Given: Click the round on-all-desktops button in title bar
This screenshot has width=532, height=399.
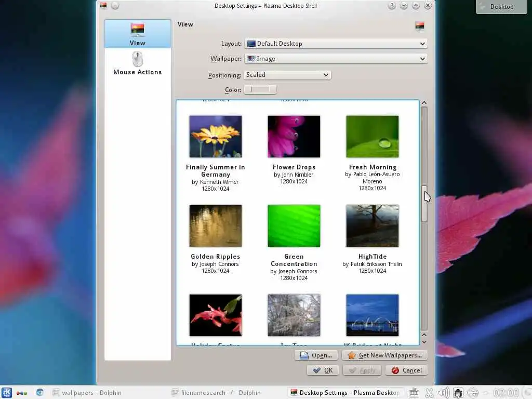Looking at the screenshot, I should click(x=115, y=6).
